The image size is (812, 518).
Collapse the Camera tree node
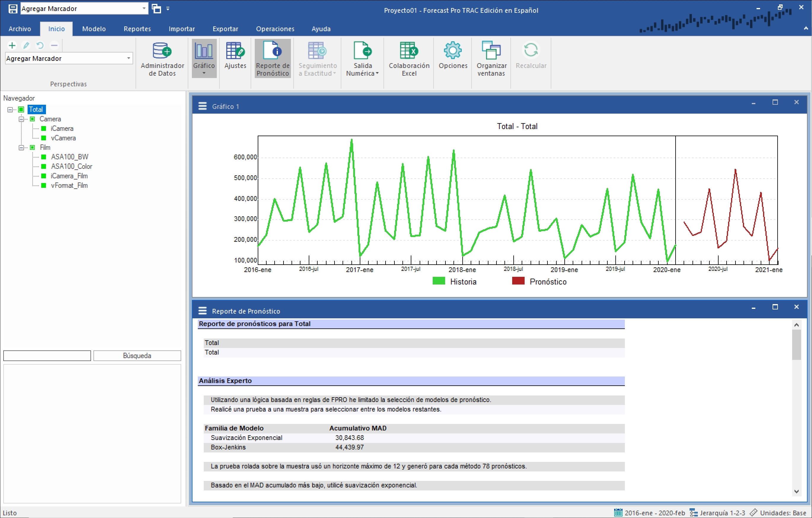coord(21,119)
